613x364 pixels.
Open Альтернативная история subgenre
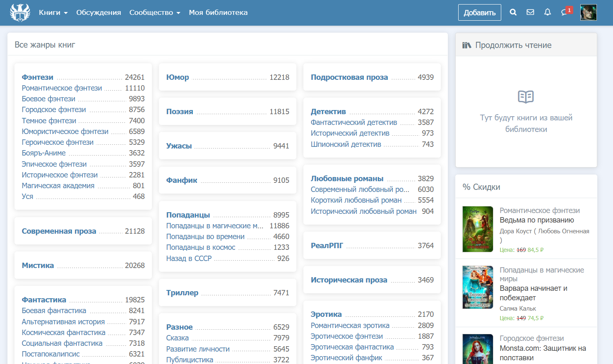63,322
